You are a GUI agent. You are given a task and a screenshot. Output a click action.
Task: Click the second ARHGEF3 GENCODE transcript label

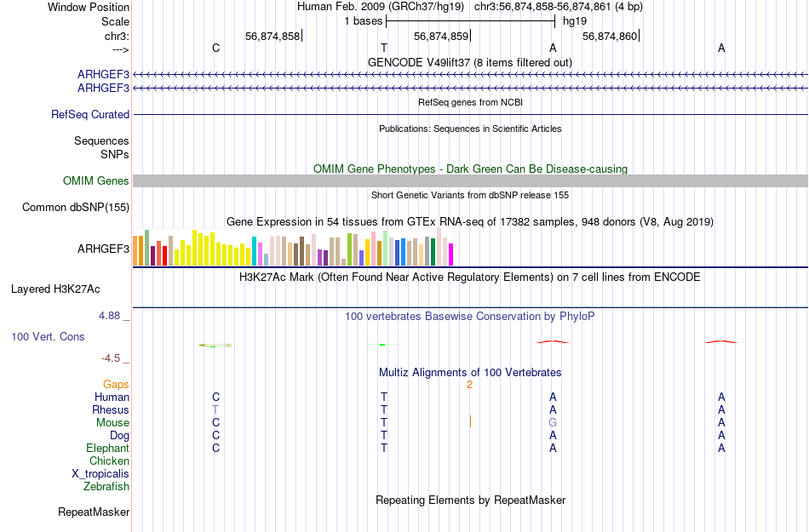tap(103, 89)
